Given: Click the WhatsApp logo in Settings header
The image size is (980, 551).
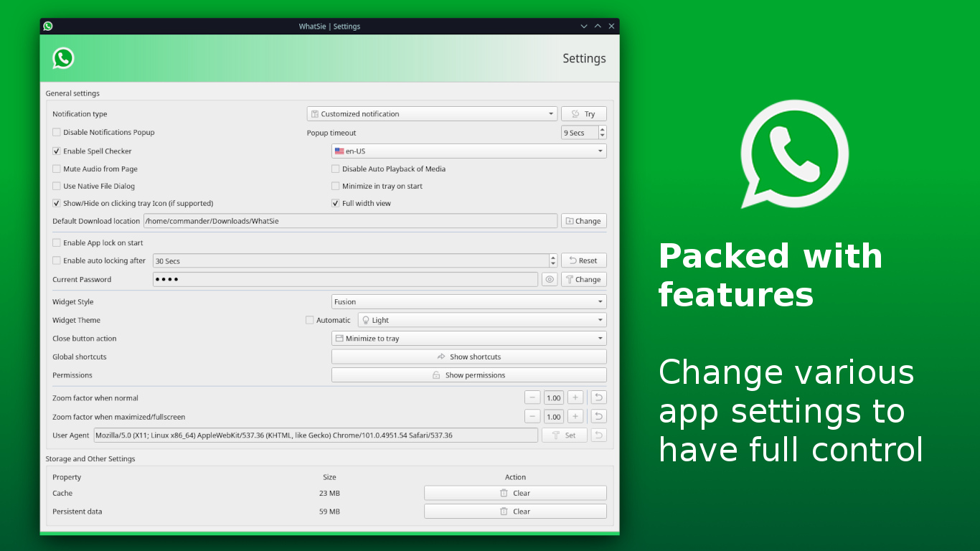Looking at the screenshot, I should tap(63, 58).
